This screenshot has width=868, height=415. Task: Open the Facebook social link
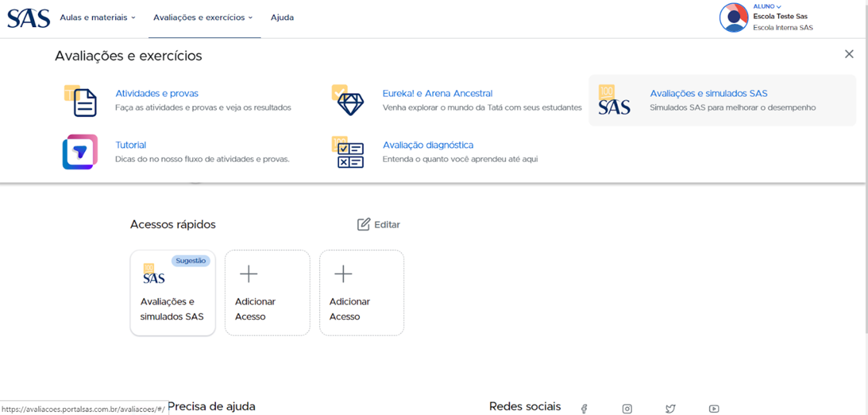584,409
